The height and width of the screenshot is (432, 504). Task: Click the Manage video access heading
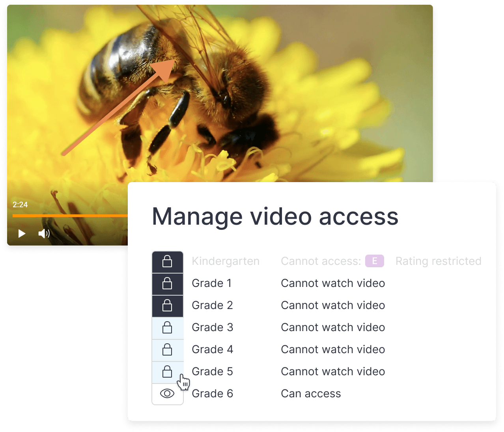275,216
